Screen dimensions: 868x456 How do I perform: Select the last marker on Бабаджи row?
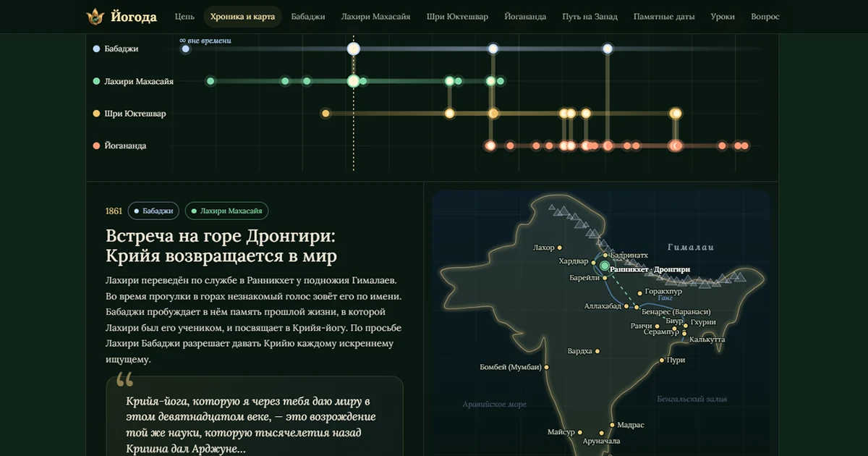(608, 48)
